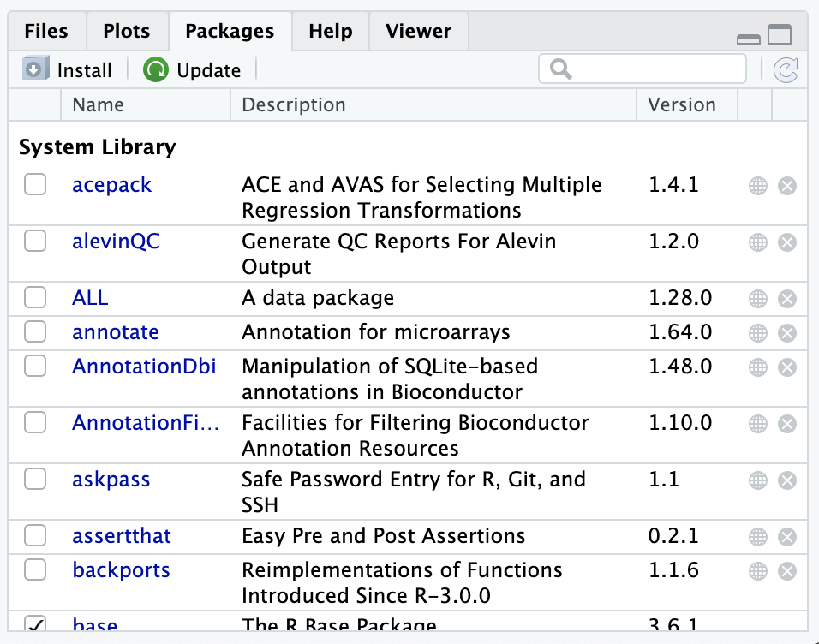Enable the alevinQC package checkbox
The image size is (819, 644).
34,241
